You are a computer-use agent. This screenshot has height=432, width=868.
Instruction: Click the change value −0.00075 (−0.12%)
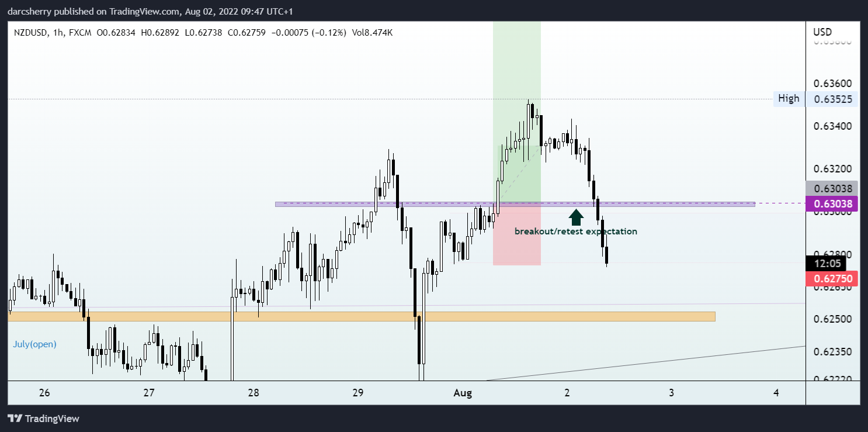pyautogui.click(x=308, y=33)
